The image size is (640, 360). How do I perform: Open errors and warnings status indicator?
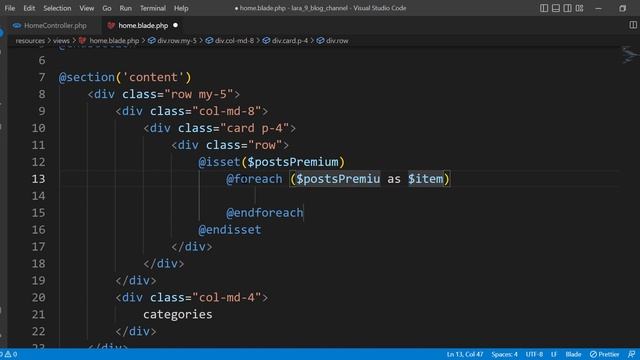coord(9,354)
